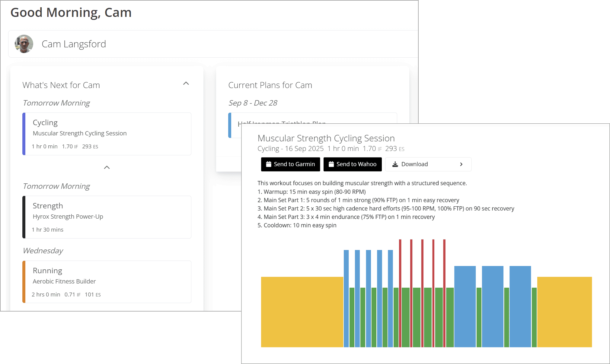Click calendar icon on Send to Garmin
Screen dimensions: 610x364
[269, 164]
